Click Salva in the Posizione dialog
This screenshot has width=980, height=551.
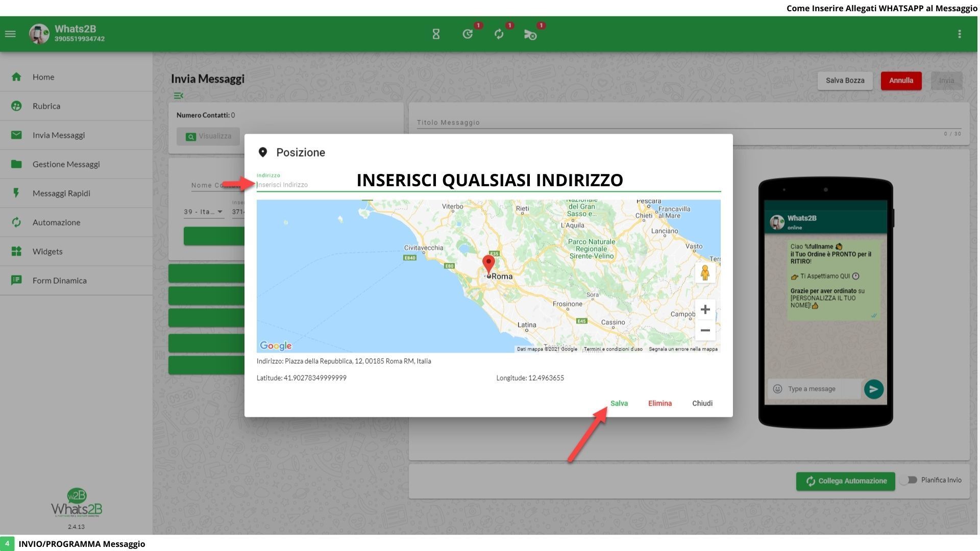pyautogui.click(x=619, y=404)
